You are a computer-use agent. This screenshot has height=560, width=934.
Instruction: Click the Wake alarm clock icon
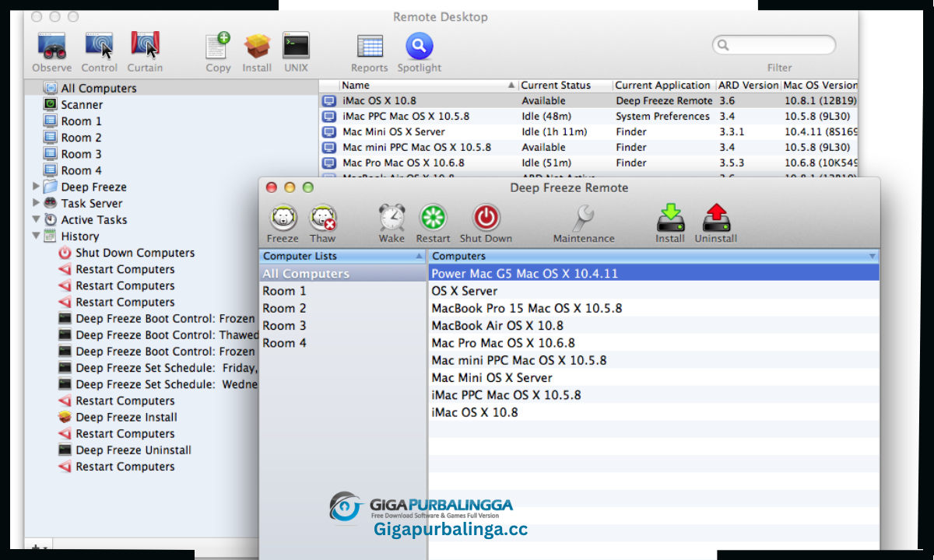point(392,218)
